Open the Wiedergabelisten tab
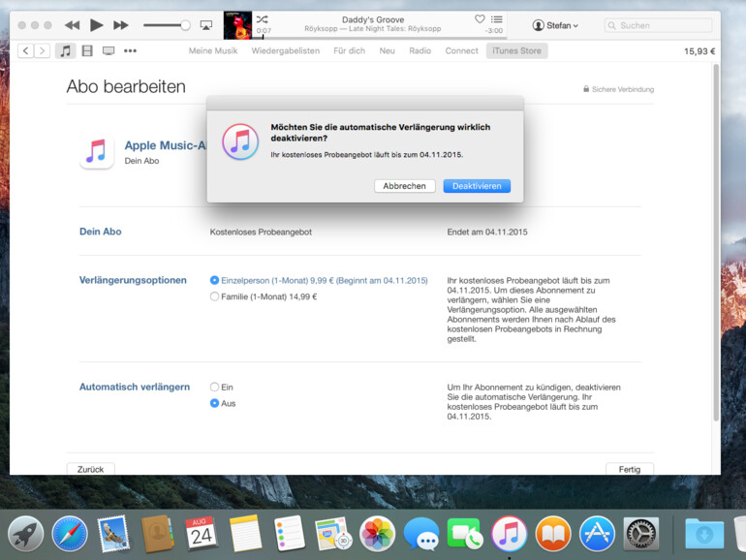The width and height of the screenshot is (746, 560). coord(286,51)
